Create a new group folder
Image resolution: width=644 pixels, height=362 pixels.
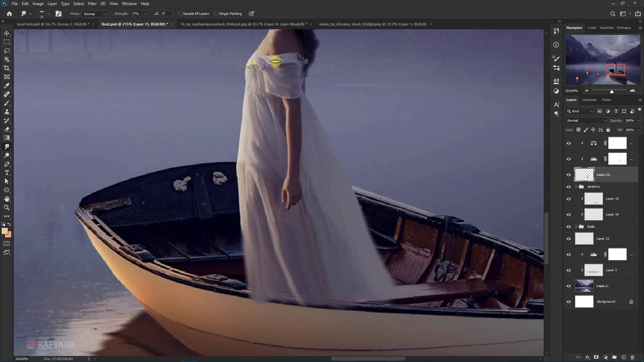pyautogui.click(x=614, y=357)
